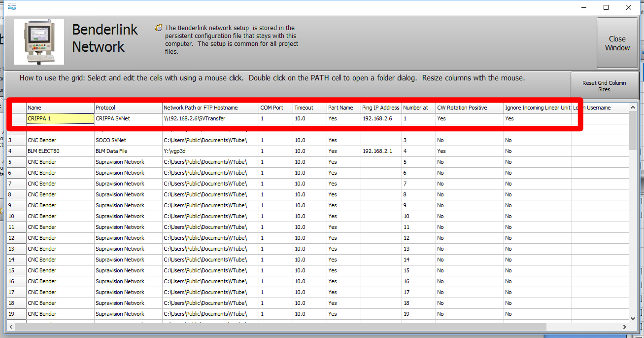This screenshot has width=644, height=338.
Task: Toggle CW Rotation Positive for BLM ELECT80
Action: (x=469, y=151)
